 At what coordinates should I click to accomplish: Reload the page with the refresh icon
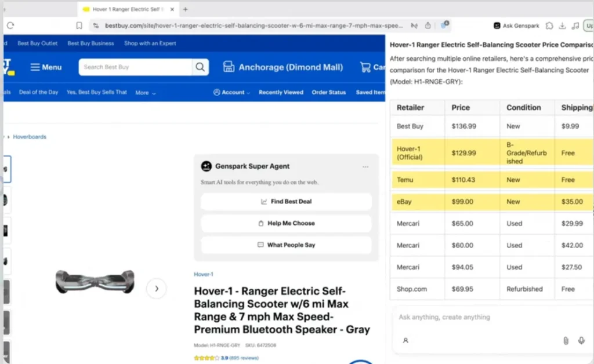pyautogui.click(x=10, y=26)
